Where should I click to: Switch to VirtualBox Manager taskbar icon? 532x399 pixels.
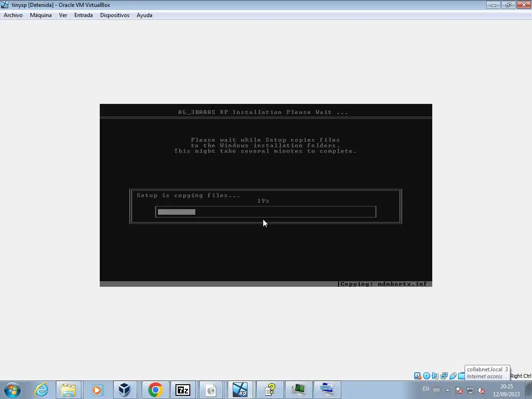coord(125,390)
